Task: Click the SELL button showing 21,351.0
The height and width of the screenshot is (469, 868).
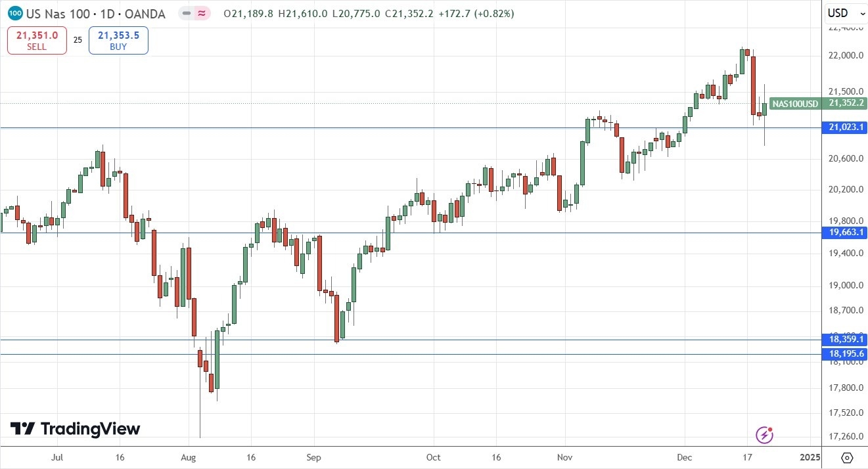Action: pos(36,39)
